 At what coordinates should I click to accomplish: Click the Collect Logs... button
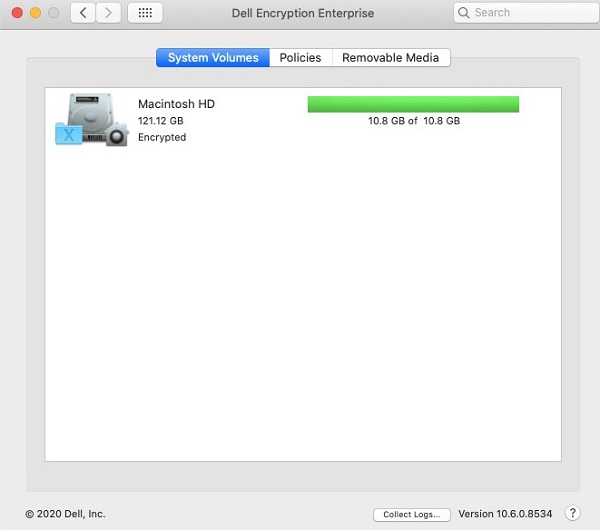point(412,514)
